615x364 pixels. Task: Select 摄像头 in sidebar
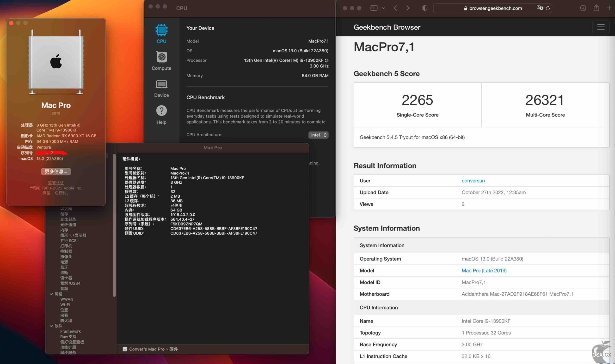[66, 257]
